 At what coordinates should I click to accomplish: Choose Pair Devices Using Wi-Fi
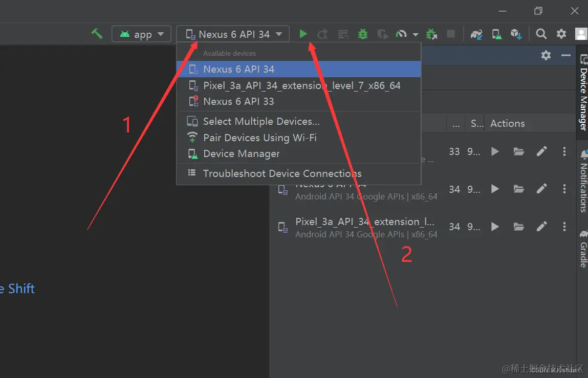click(298, 138)
